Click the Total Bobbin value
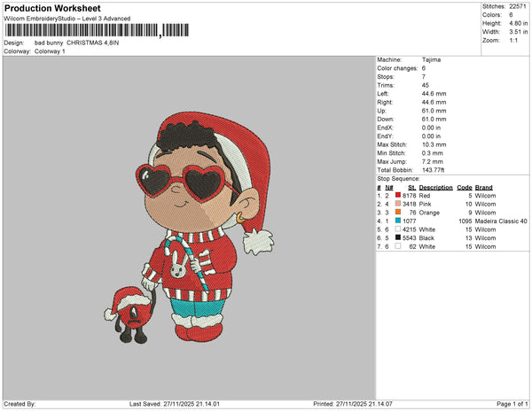Screen dimensions: 532x411 (435, 168)
